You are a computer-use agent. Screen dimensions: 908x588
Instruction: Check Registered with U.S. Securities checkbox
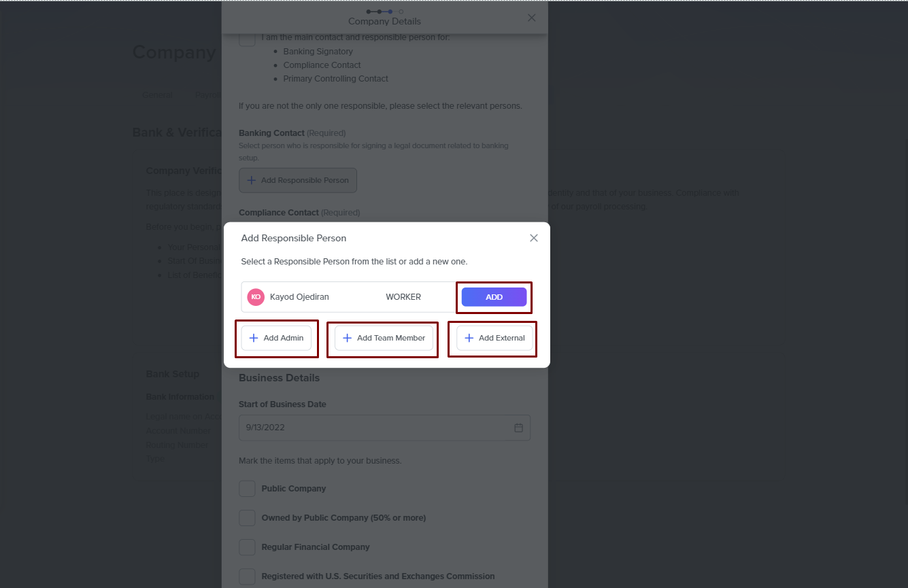[x=247, y=576]
